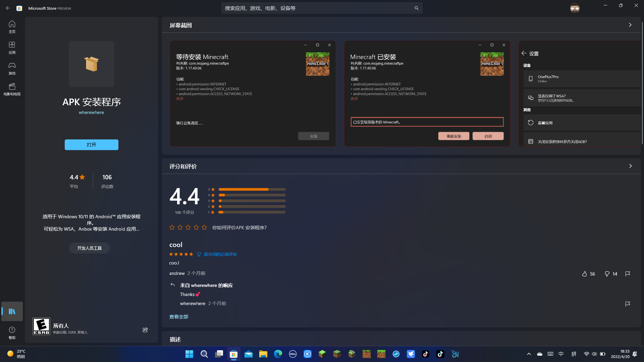Open the weather widget on taskbar
The image size is (644, 362).
click(x=16, y=354)
